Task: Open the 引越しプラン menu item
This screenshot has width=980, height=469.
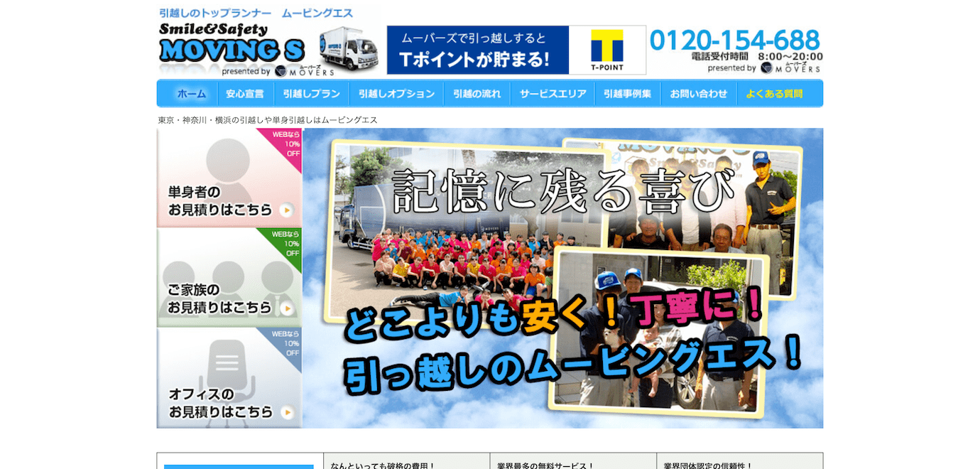Action: click(x=311, y=93)
